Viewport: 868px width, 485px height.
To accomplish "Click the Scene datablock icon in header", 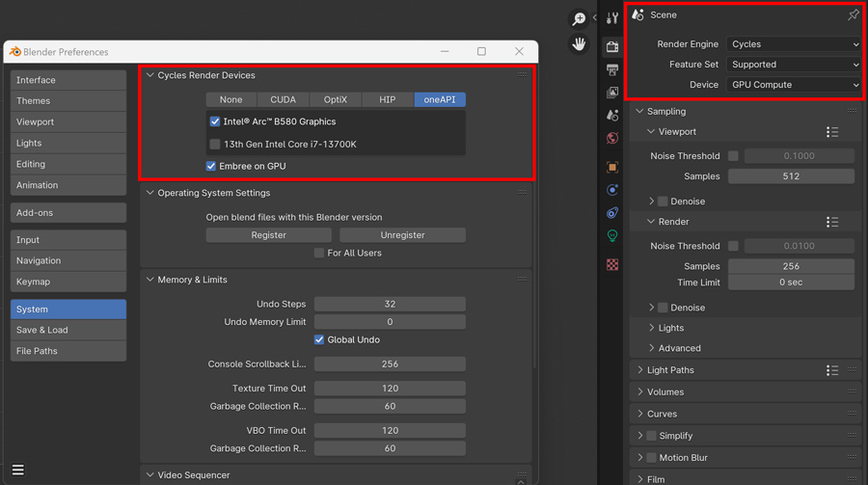I will coord(638,15).
